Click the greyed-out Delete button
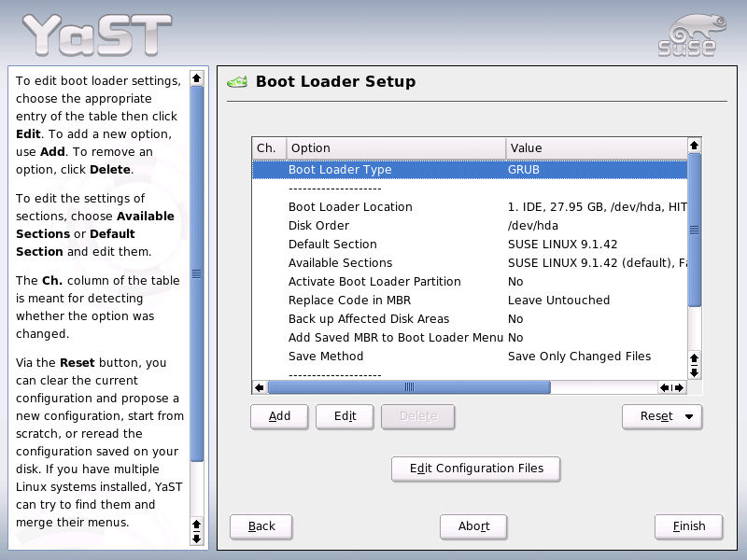Image resolution: width=747 pixels, height=560 pixels. 417,416
